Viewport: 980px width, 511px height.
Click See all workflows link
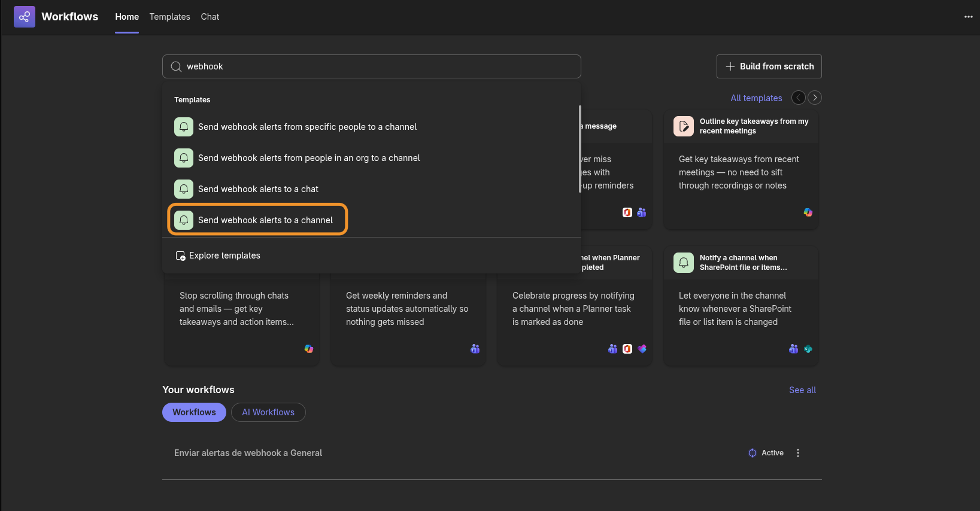coord(803,390)
